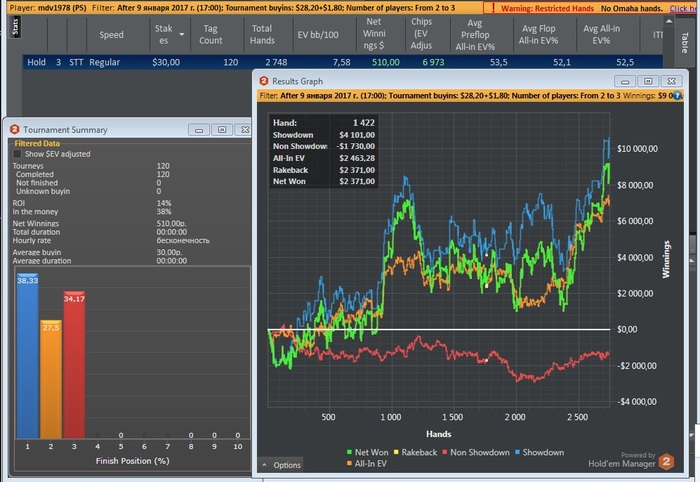The height and width of the screenshot is (482, 700).
Task: Close the Results Graph window
Action: pyautogui.click(x=671, y=81)
